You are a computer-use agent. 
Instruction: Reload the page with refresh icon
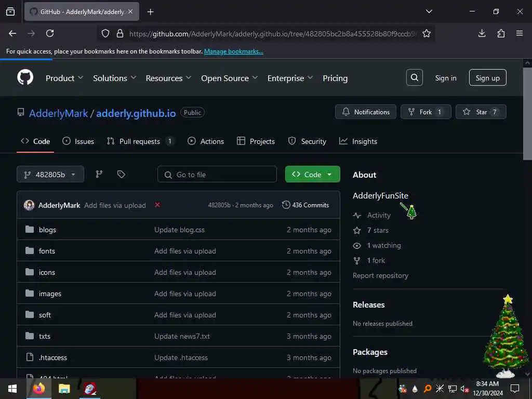50,33
